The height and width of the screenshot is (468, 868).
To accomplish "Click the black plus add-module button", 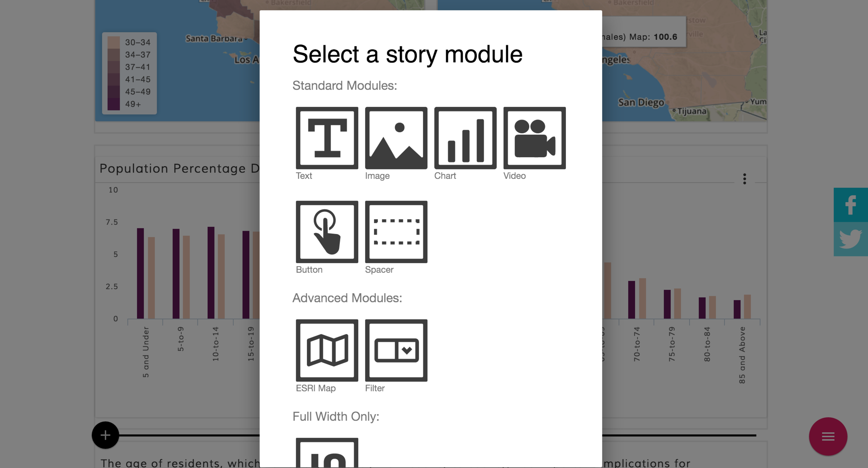I will click(x=105, y=435).
